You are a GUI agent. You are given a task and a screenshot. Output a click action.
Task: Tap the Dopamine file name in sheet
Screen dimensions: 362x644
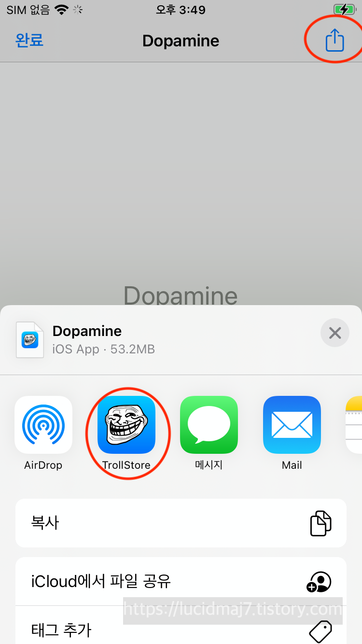point(87,331)
